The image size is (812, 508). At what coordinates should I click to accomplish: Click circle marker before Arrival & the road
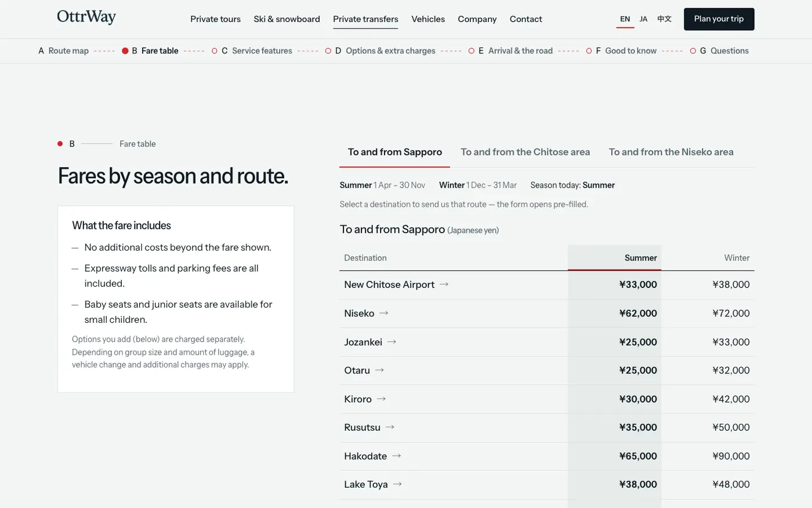472,51
